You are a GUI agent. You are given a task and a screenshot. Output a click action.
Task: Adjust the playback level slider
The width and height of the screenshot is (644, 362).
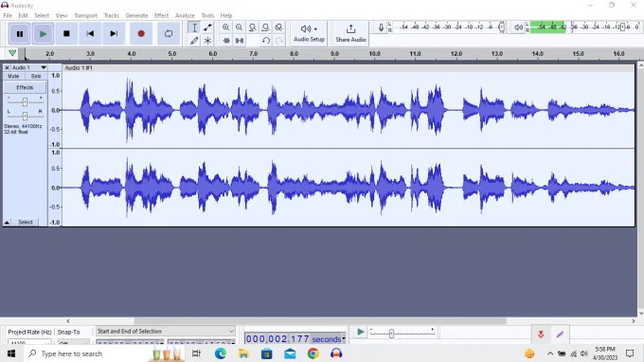[x=622, y=27]
